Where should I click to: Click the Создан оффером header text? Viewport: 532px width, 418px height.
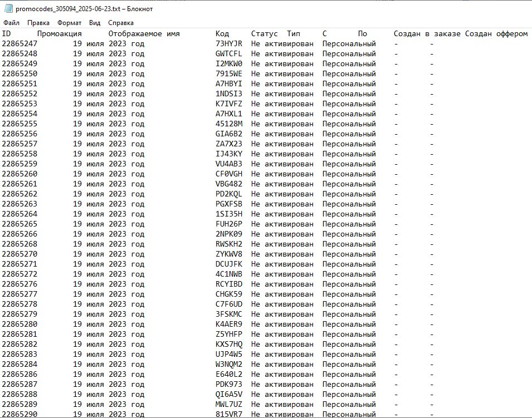pos(496,34)
